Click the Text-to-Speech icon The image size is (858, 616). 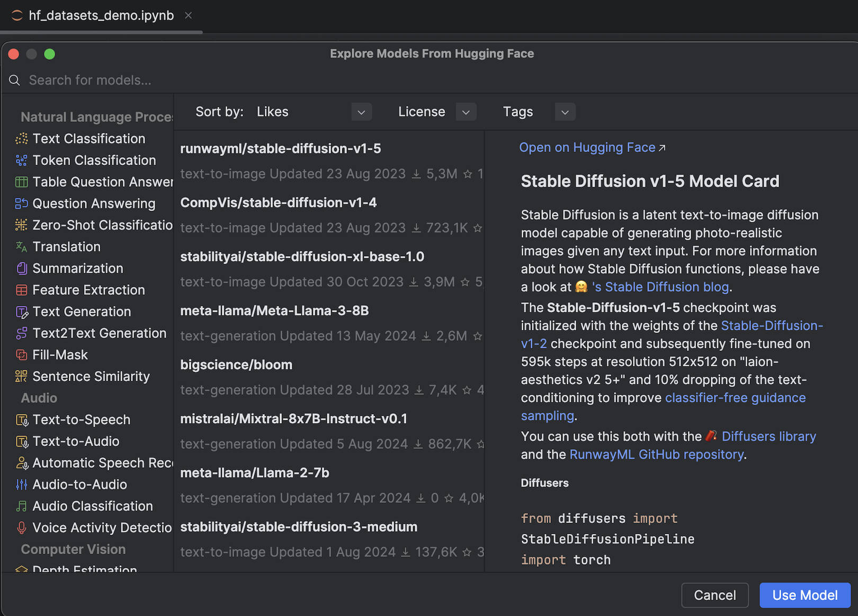coord(21,420)
